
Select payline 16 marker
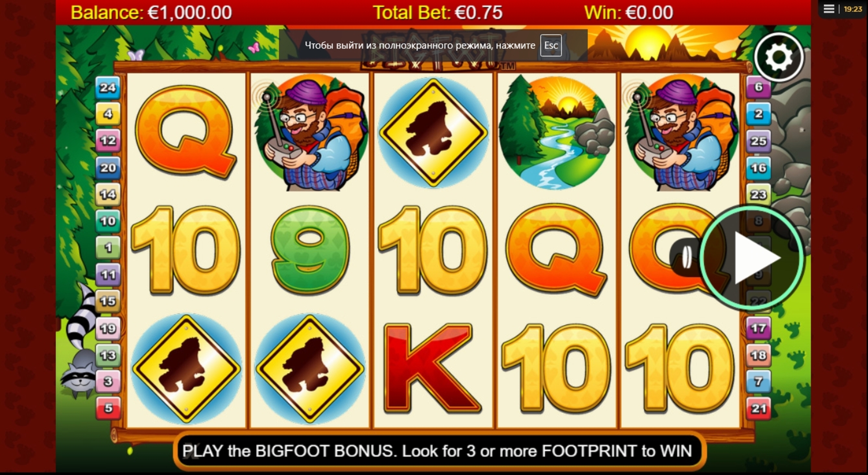pyautogui.click(x=758, y=168)
